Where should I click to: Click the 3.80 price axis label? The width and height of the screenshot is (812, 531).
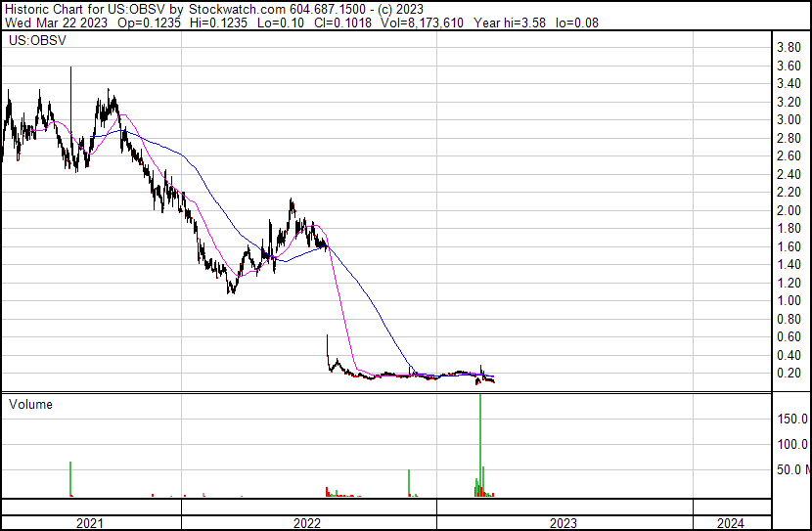pos(789,48)
